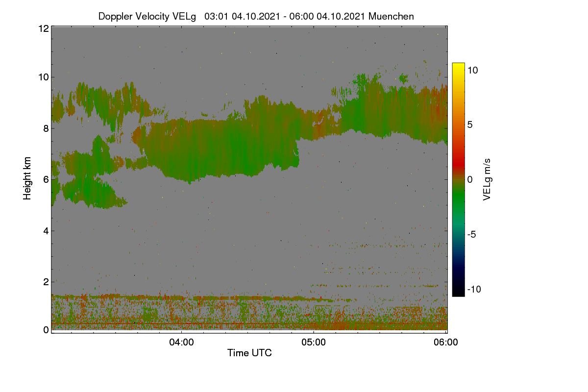Click the 'Muenchen' location in the title

point(391,16)
